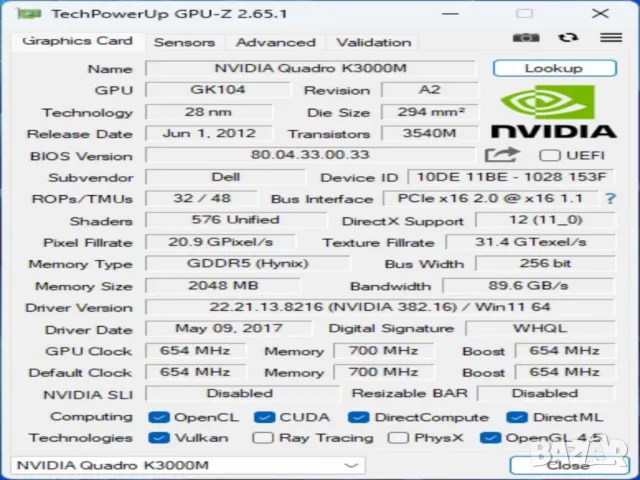Viewport: 640px width, 480px height.
Task: Toggle the CUDA checkbox
Action: 264,417
